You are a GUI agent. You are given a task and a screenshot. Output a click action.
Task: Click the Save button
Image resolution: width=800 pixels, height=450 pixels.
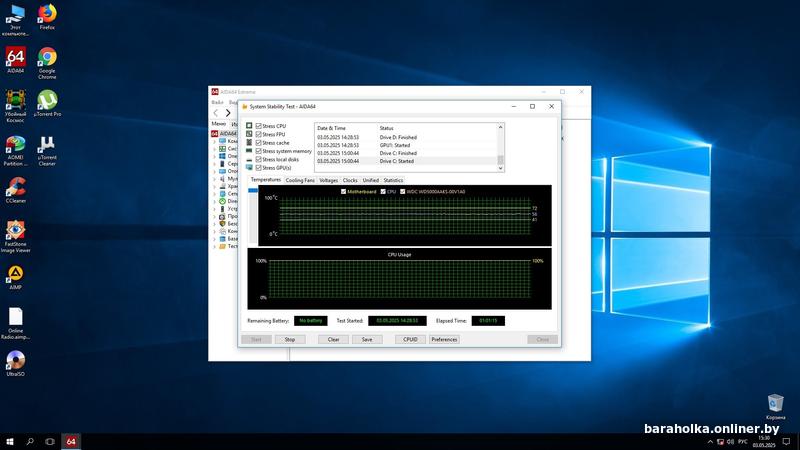coord(367,339)
